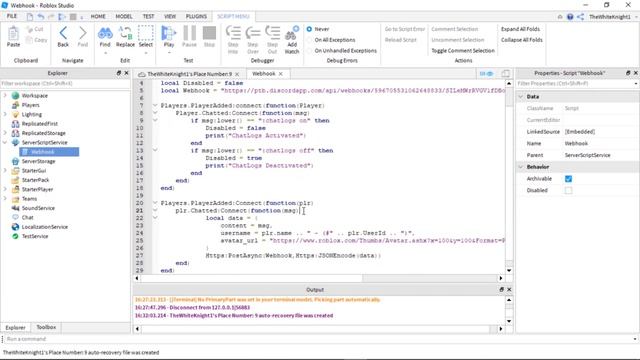Expand the Workspace tree node
640x360 pixels.
5,96
